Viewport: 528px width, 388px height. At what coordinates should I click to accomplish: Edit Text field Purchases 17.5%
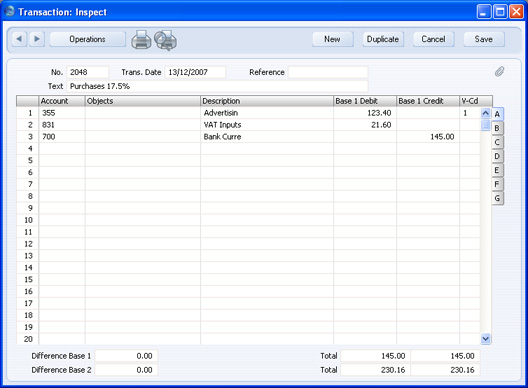tap(217, 86)
